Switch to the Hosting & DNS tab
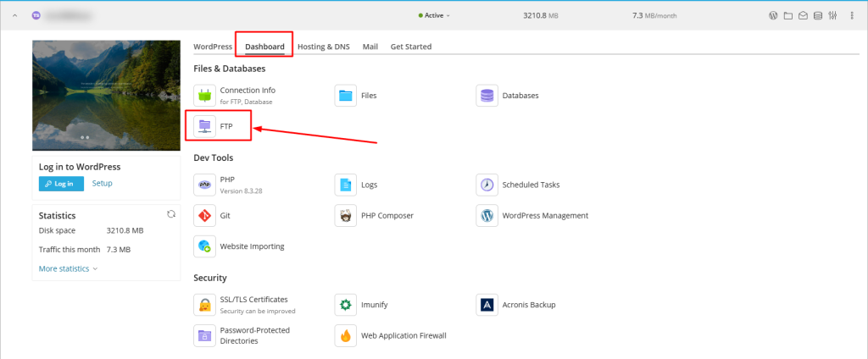The height and width of the screenshot is (359, 868). [325, 47]
